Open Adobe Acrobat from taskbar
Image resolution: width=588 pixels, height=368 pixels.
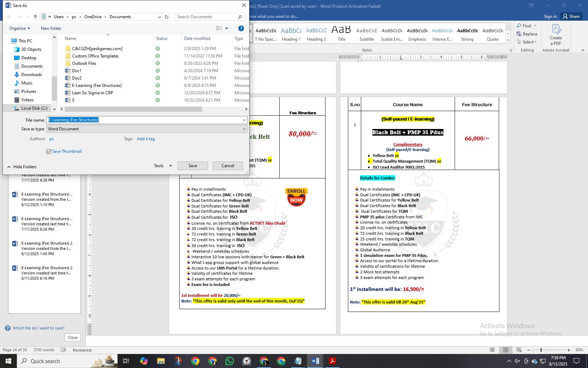click(x=332, y=361)
